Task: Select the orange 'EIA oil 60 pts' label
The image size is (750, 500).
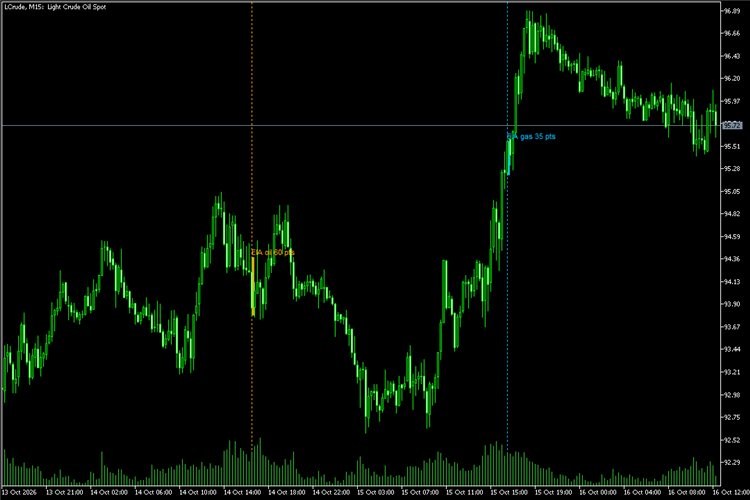Action: pyautogui.click(x=273, y=252)
